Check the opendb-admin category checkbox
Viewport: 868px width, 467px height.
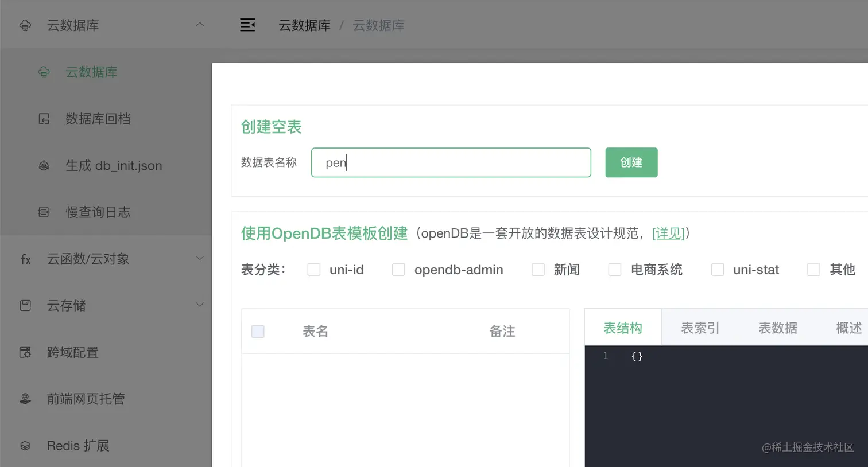click(398, 270)
